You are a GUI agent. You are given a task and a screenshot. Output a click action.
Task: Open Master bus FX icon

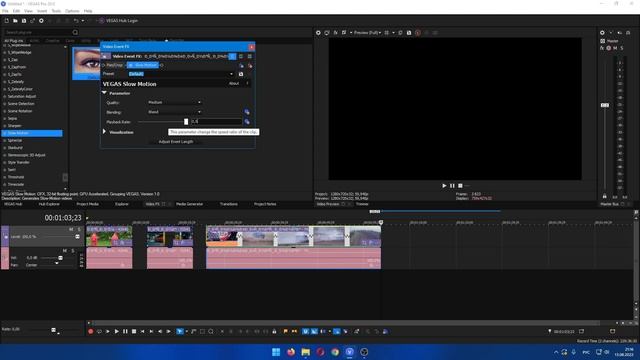602,48
